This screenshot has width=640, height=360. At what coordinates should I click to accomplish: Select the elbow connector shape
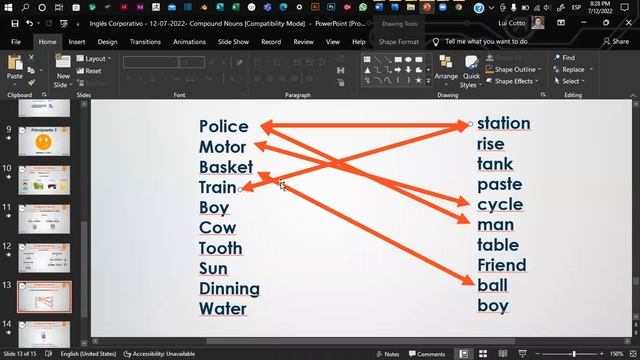[x=378, y=70]
